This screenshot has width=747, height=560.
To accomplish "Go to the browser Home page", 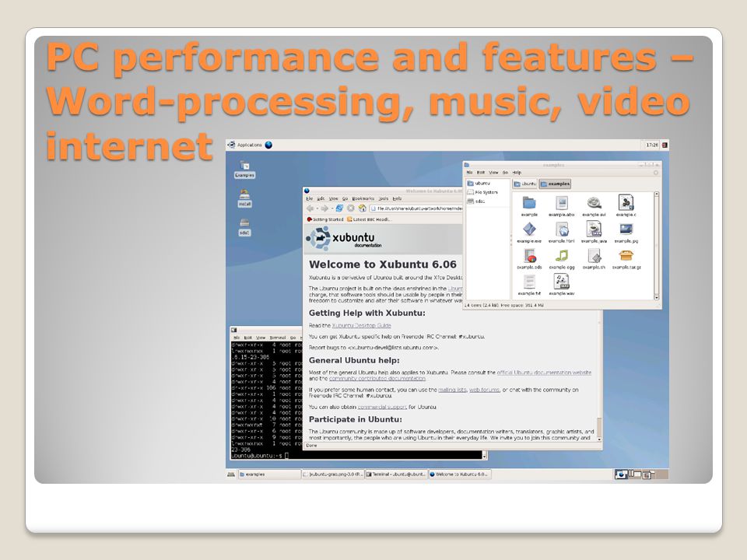I will 362,208.
